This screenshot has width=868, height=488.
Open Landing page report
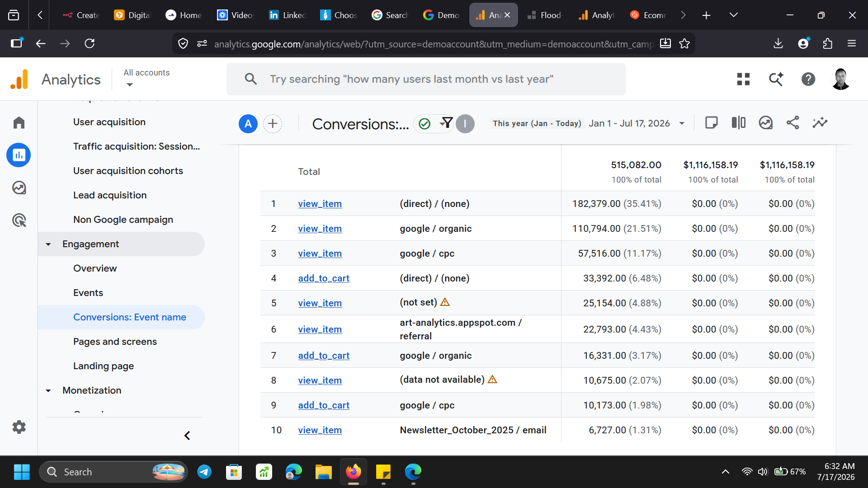[x=104, y=366]
